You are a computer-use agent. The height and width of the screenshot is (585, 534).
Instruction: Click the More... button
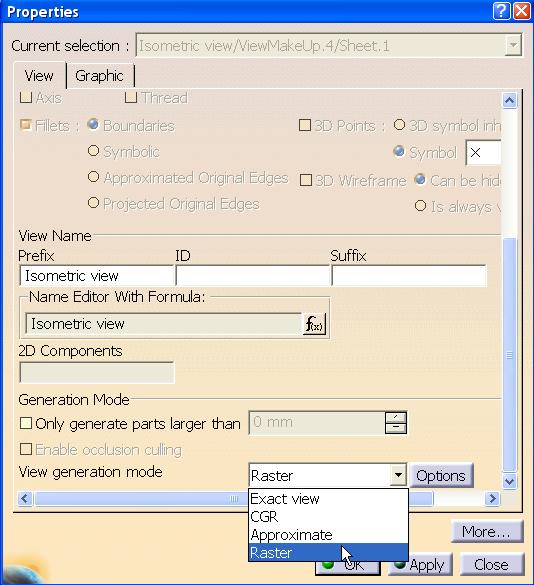(x=487, y=531)
